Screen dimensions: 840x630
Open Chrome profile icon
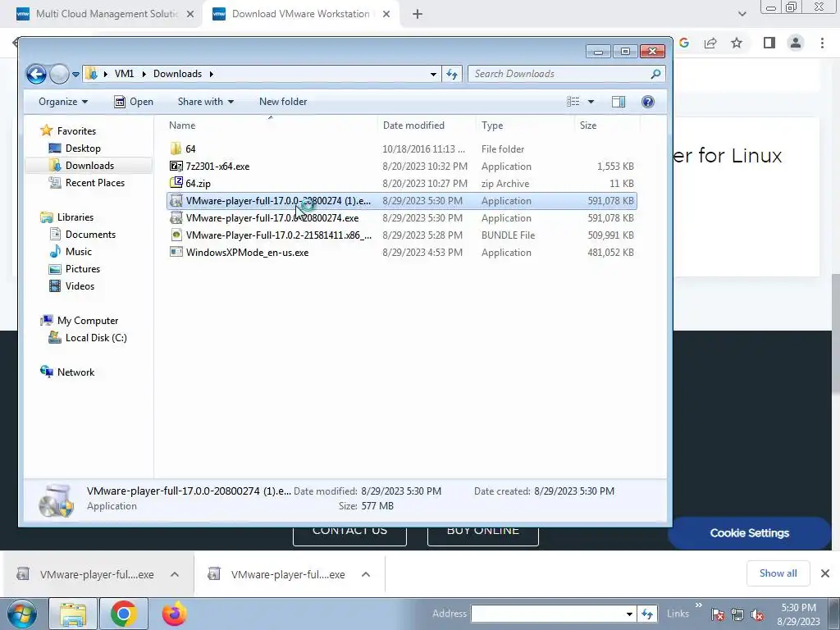click(x=796, y=43)
